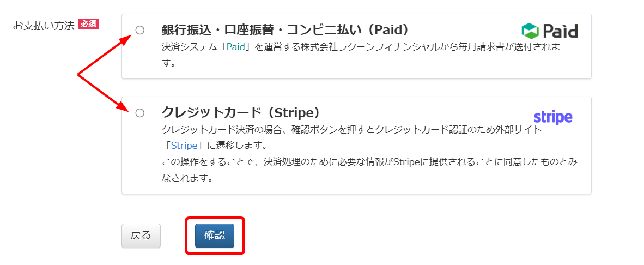Click the 戻る back button

141,236
